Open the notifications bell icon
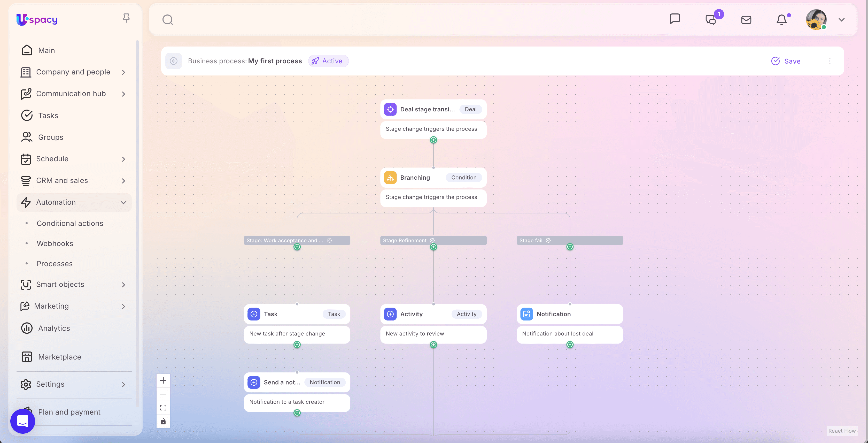Screen dimensions: 868x443 point(781,20)
